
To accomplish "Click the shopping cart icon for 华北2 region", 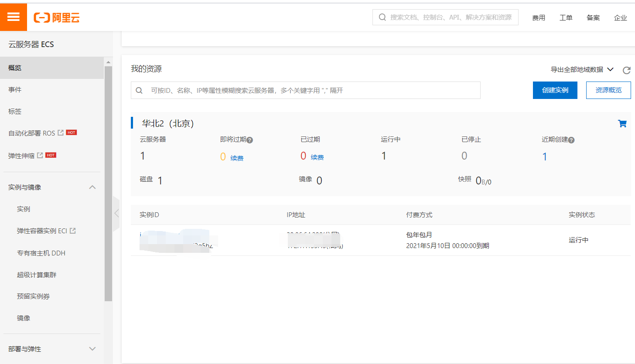I will [x=622, y=123].
